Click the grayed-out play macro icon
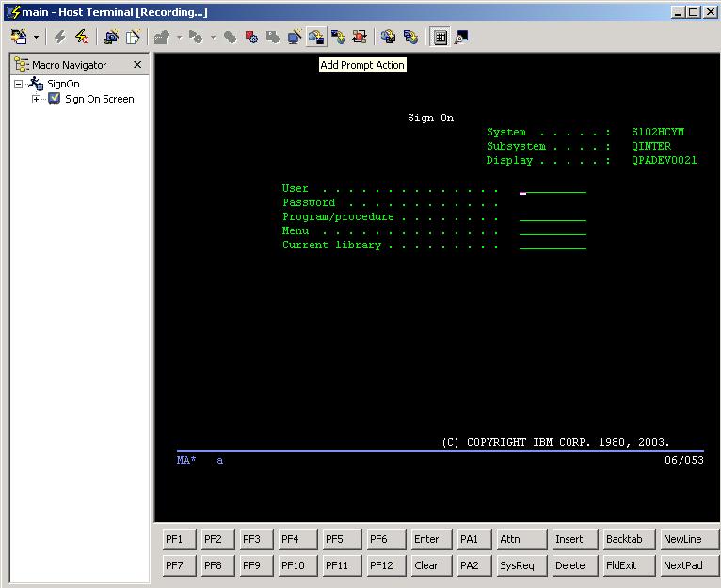721x588 pixels. (162, 37)
